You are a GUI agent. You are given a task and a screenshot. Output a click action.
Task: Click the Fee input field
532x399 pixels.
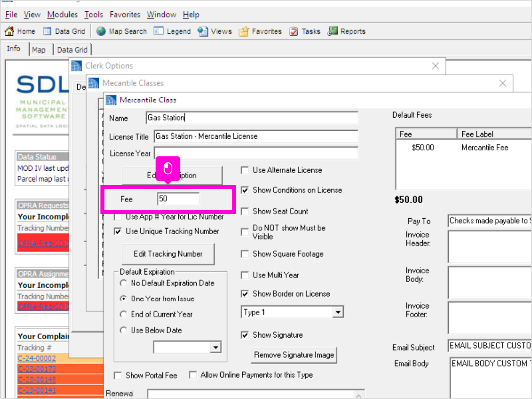coord(178,199)
